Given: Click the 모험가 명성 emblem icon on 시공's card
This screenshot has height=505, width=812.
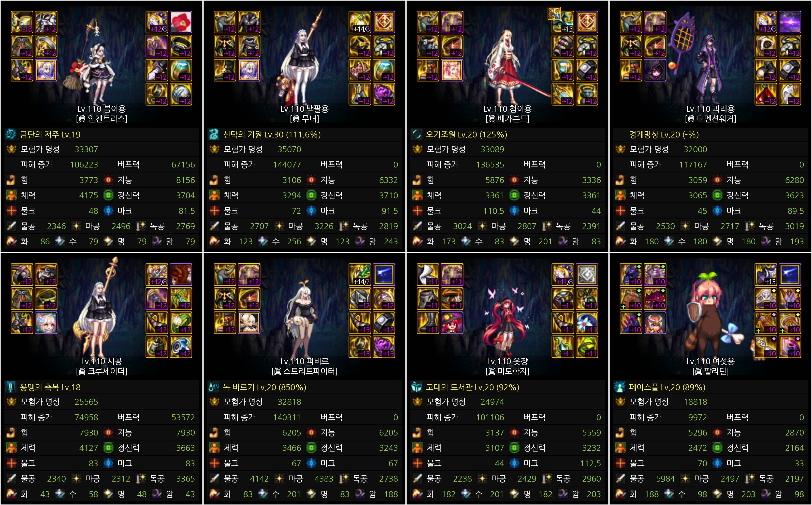Looking at the screenshot, I should pyautogui.click(x=11, y=402).
